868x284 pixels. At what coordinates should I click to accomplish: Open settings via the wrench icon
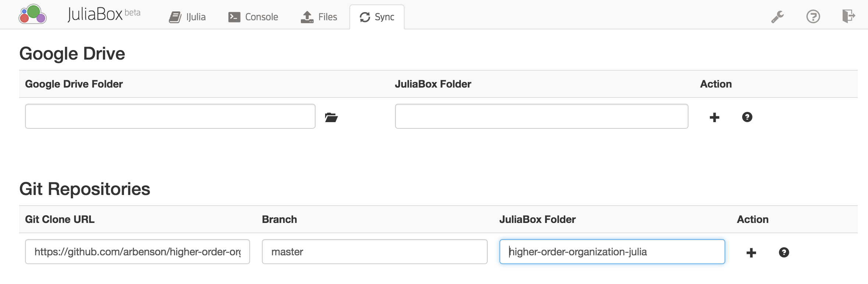coord(778,17)
